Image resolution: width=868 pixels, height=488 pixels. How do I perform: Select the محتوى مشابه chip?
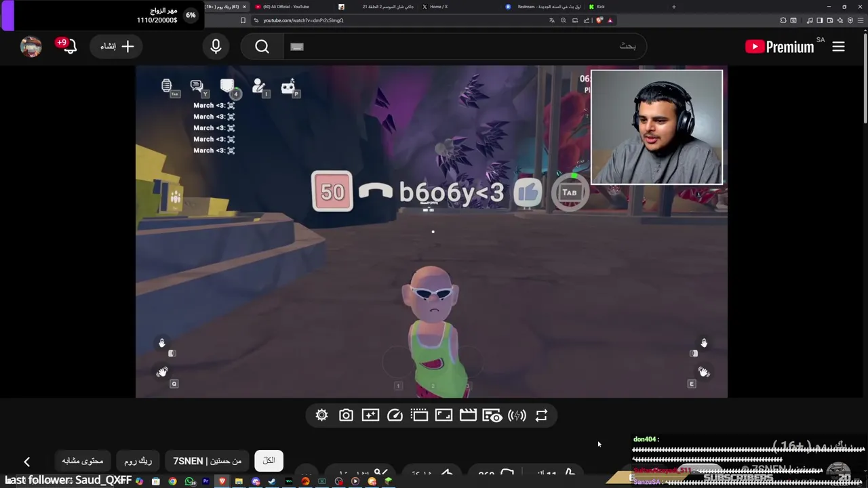[83, 461]
